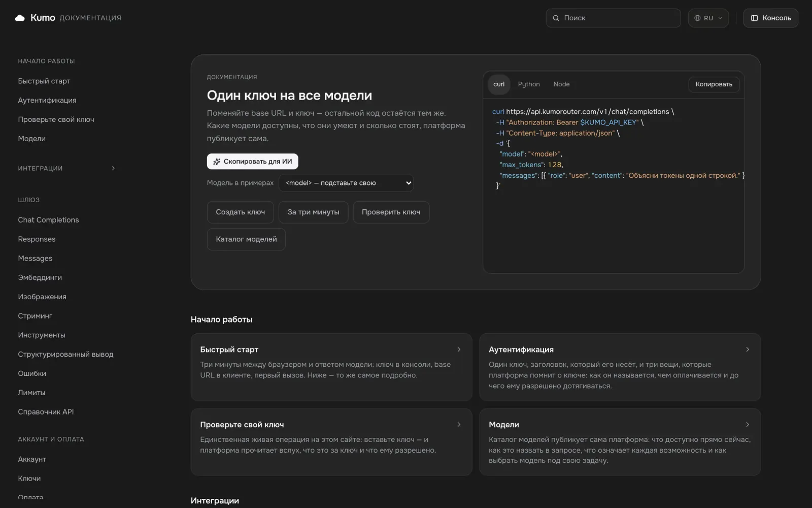The height and width of the screenshot is (508, 812).
Task: Click the Проверьте свой ключ card title
Action: [x=242, y=425]
